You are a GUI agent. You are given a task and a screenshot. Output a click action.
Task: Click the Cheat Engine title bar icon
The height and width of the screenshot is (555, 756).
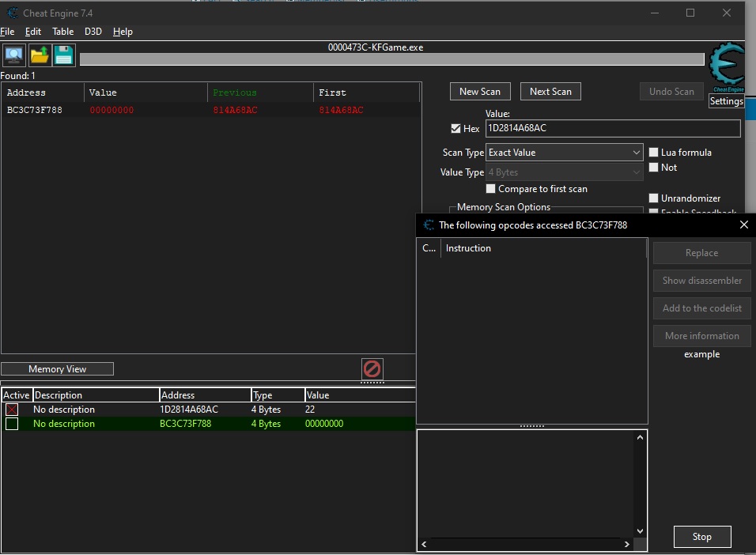pyautogui.click(x=10, y=13)
